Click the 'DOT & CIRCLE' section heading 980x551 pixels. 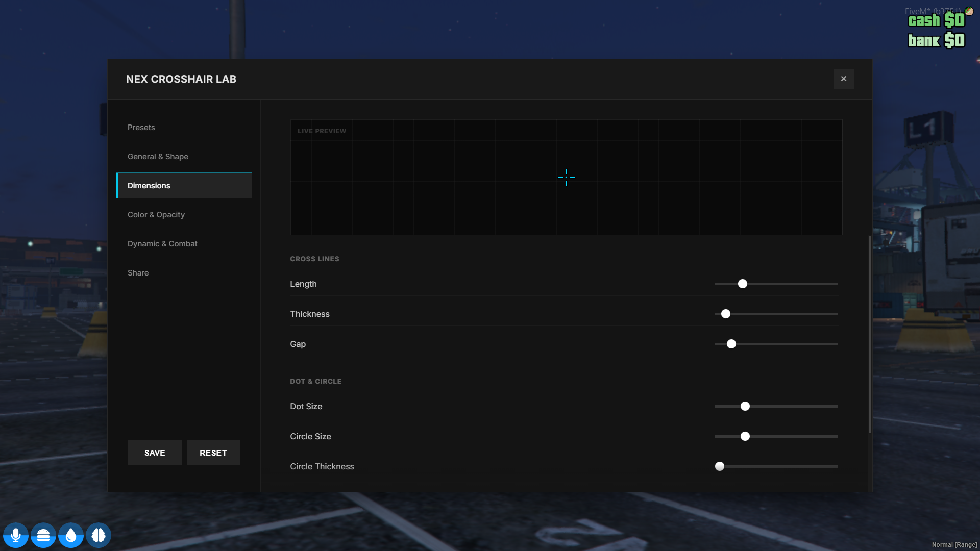coord(315,381)
